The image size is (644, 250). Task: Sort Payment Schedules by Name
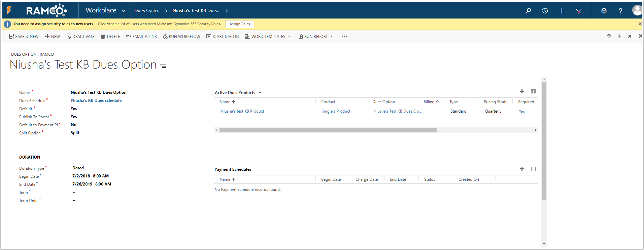pyautogui.click(x=227, y=179)
